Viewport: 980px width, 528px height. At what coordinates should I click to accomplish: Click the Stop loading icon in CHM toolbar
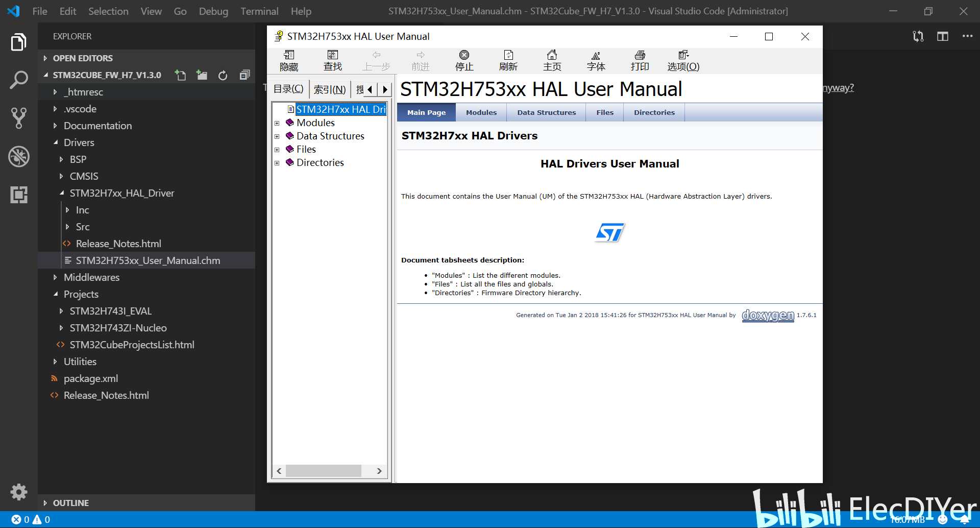[463, 60]
